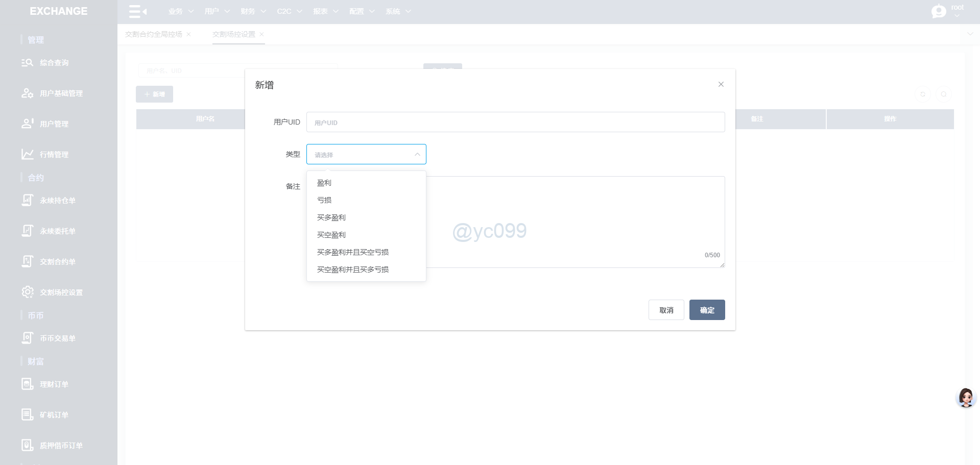Close the 新增 dialog with X icon
This screenshot has height=465, width=980.
[x=721, y=84]
